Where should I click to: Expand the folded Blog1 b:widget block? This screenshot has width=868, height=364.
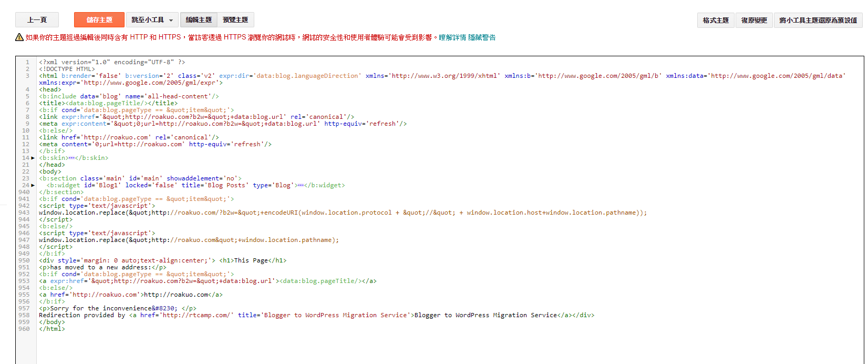(33, 185)
